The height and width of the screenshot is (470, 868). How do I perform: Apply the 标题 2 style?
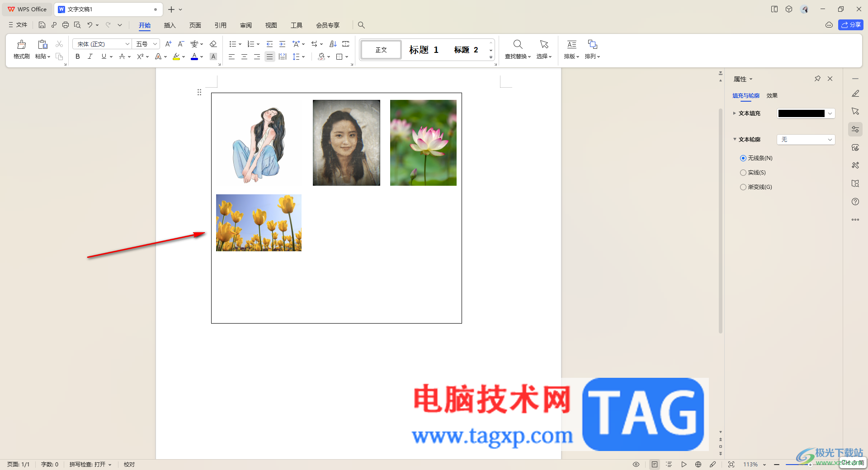tap(466, 50)
